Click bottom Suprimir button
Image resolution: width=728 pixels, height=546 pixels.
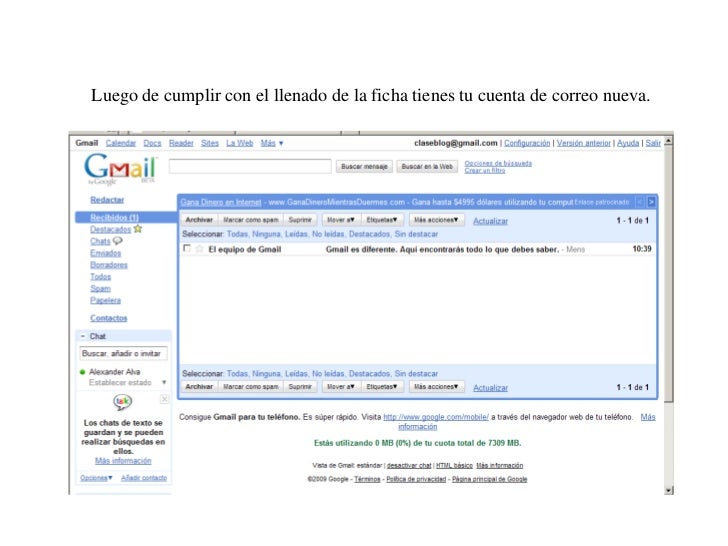click(300, 386)
